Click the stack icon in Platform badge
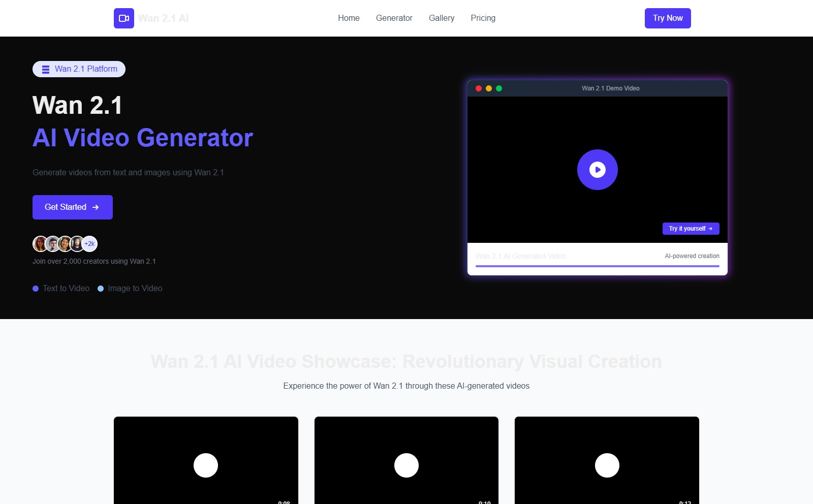The height and width of the screenshot is (504, 813). (46, 69)
